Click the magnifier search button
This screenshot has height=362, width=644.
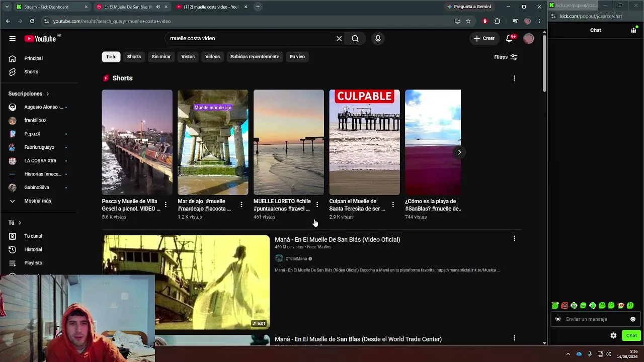click(x=355, y=39)
